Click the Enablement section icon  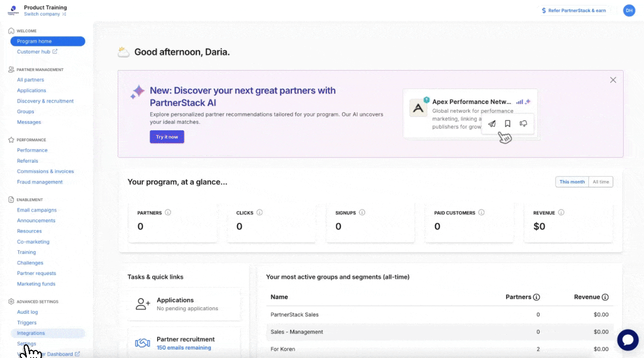tap(11, 199)
